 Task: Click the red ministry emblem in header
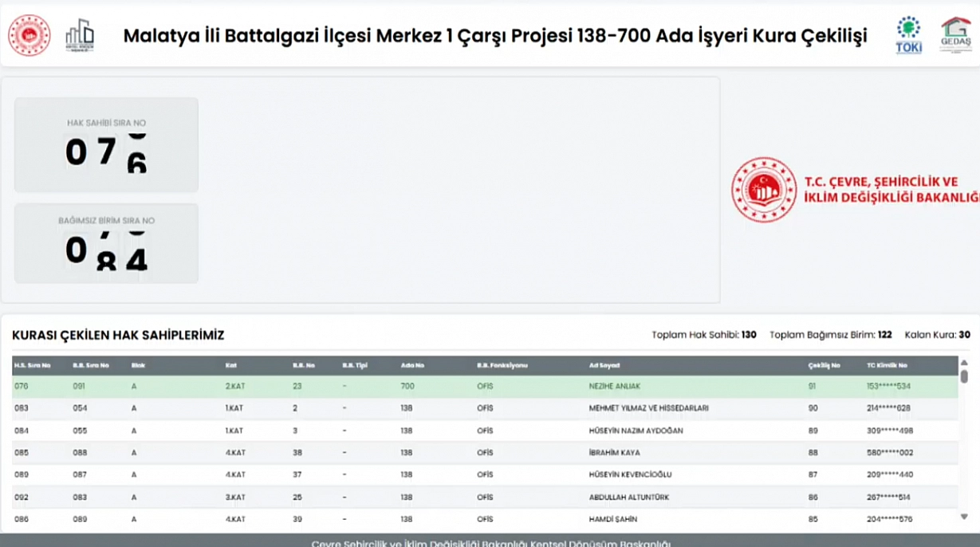(30, 36)
